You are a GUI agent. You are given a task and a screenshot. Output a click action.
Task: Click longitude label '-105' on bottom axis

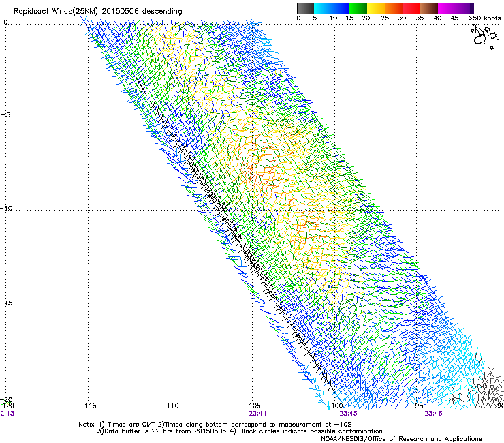(x=252, y=406)
